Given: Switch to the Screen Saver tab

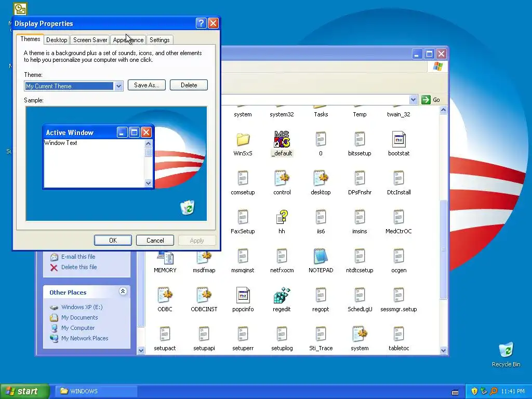Looking at the screenshot, I should pos(90,40).
